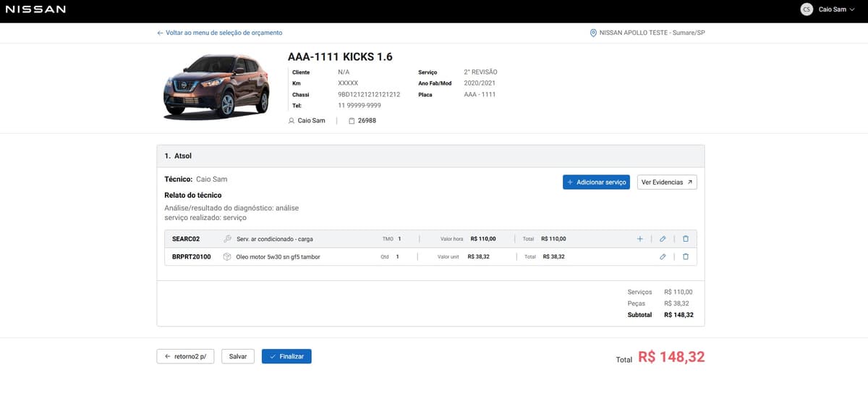Click the Salvar button
The width and height of the screenshot is (868, 404).
(x=238, y=356)
